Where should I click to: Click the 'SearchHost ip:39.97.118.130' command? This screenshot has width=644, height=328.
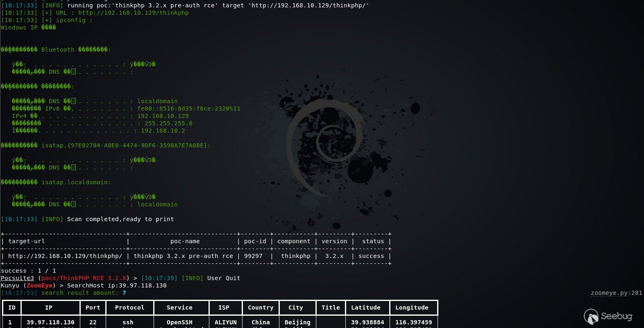click(117, 285)
